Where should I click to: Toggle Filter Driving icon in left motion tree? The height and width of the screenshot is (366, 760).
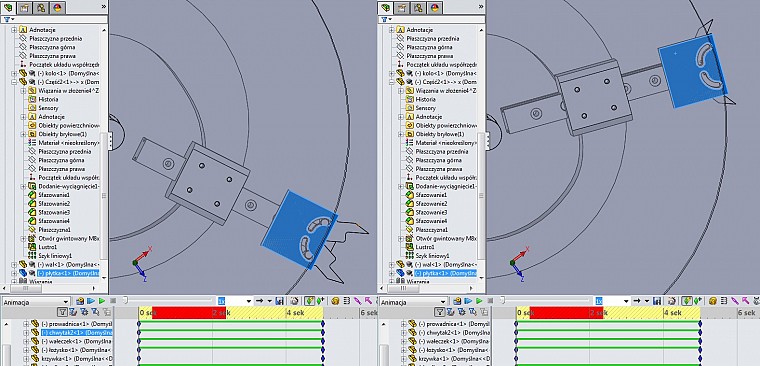pyautogui.click(x=84, y=312)
